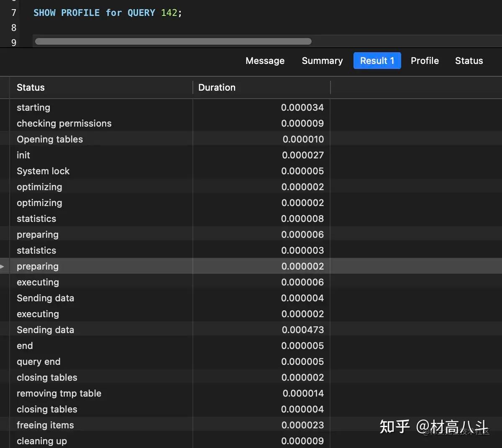Click the horizontal scrollbar below the editor
This screenshot has height=448, width=502.
(x=173, y=41)
